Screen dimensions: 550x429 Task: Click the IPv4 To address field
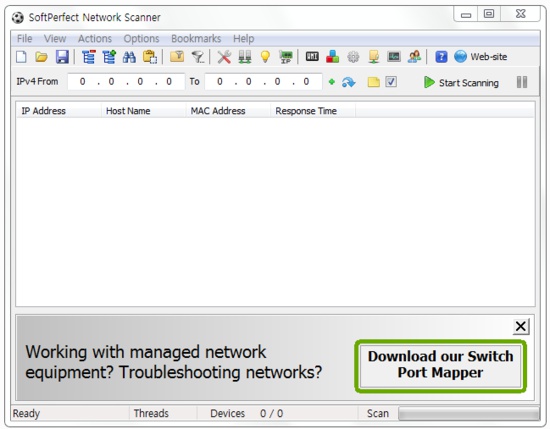(x=263, y=82)
